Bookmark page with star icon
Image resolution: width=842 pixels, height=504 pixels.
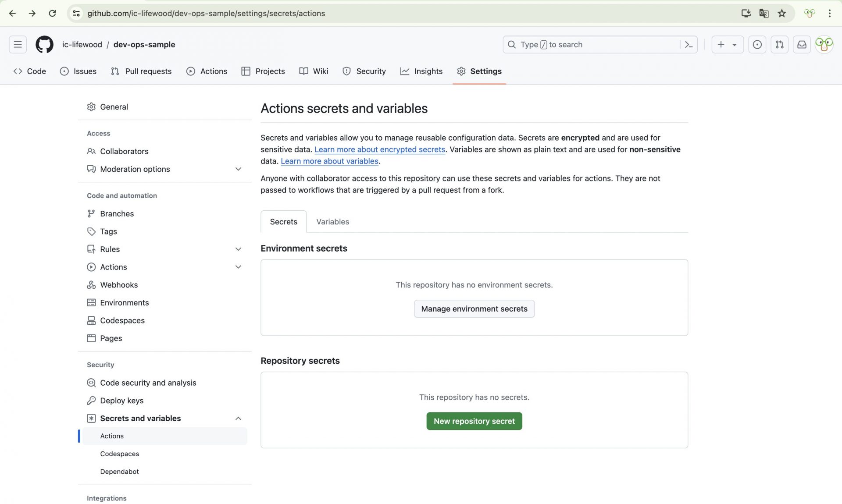(x=781, y=13)
